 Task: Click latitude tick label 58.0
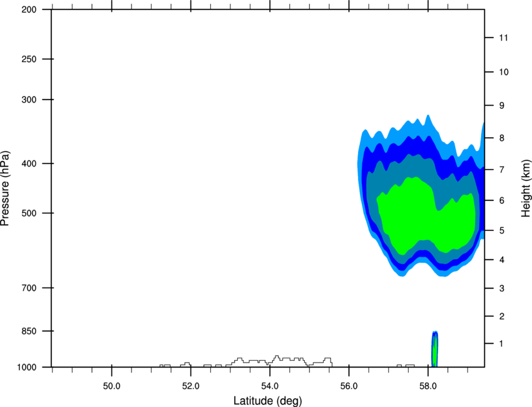click(x=428, y=386)
